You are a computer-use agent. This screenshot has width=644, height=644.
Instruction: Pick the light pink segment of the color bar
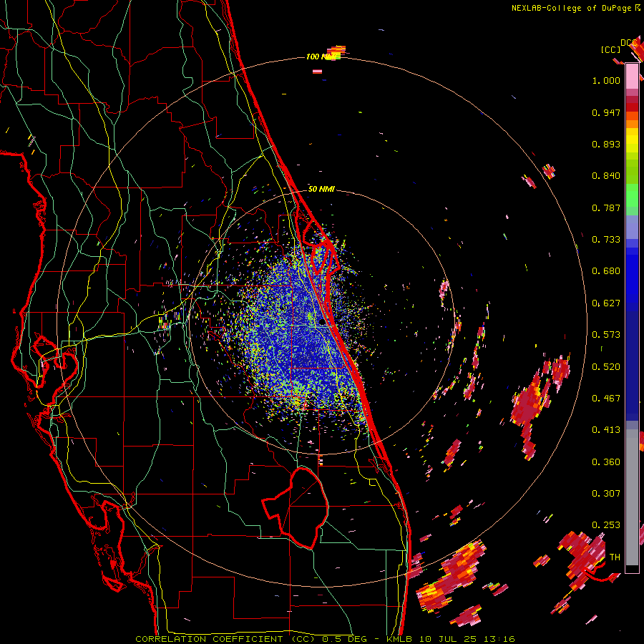(632, 76)
